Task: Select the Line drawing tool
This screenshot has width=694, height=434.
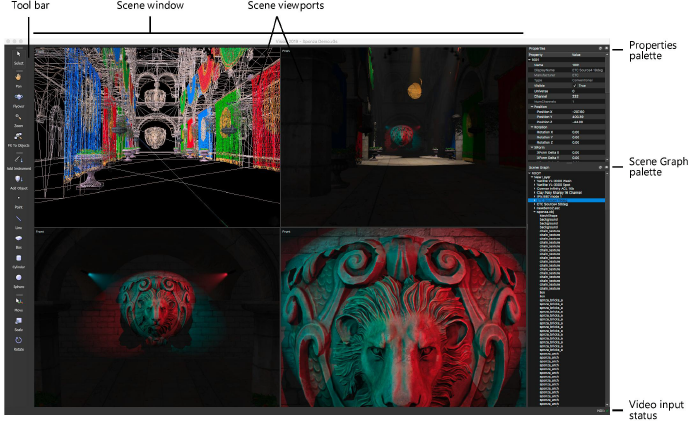Action: pos(19,222)
